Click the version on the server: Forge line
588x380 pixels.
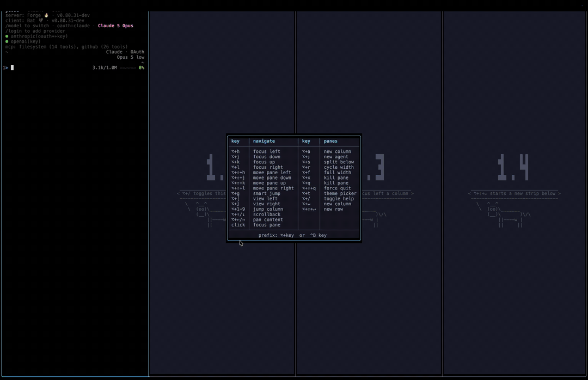(73, 15)
